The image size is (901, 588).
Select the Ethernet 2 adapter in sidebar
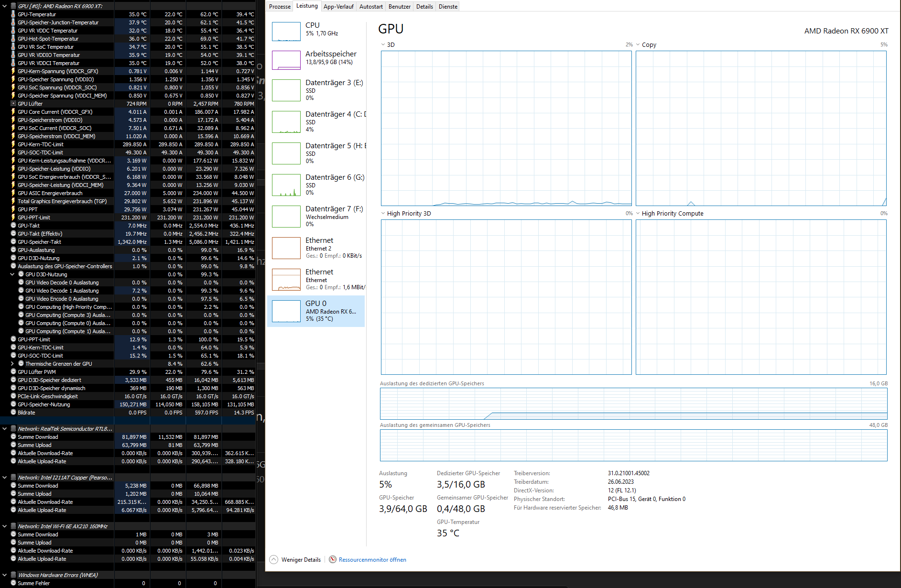[316, 248]
